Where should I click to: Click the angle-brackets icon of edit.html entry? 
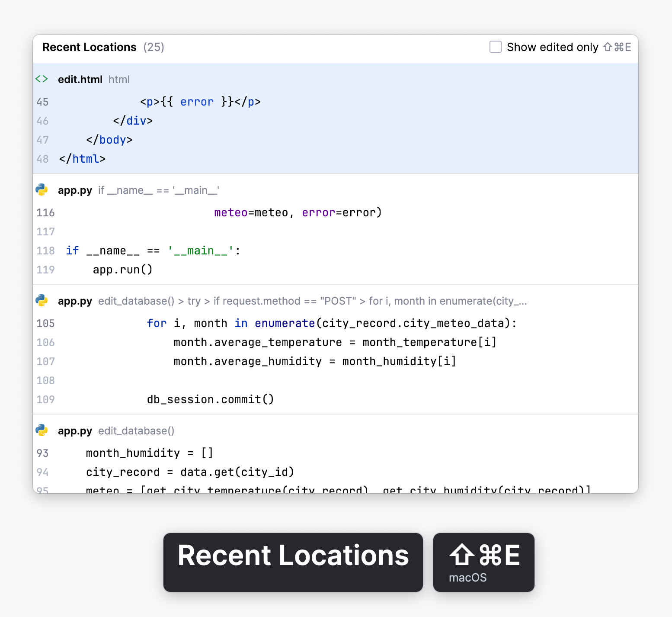pos(42,79)
